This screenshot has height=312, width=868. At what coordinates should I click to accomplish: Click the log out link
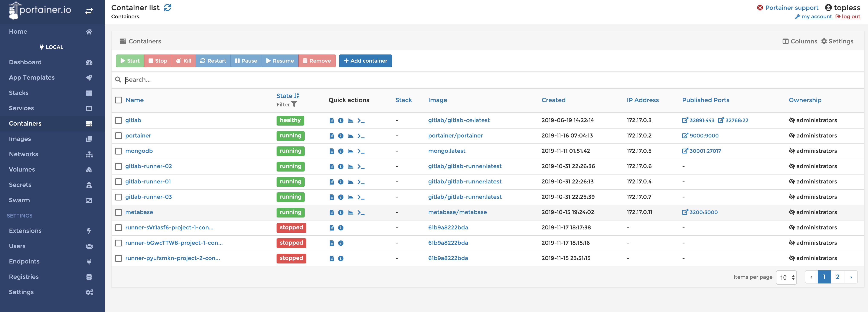coord(848,16)
